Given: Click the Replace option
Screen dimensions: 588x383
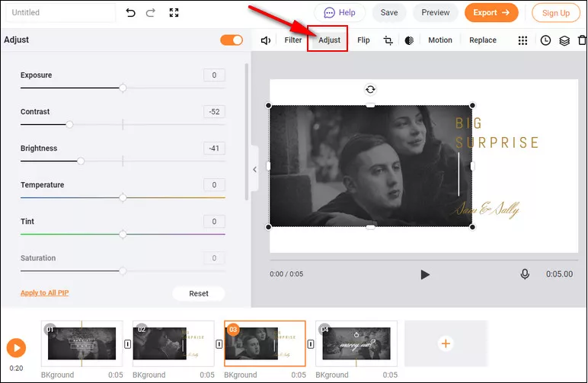Looking at the screenshot, I should [483, 40].
